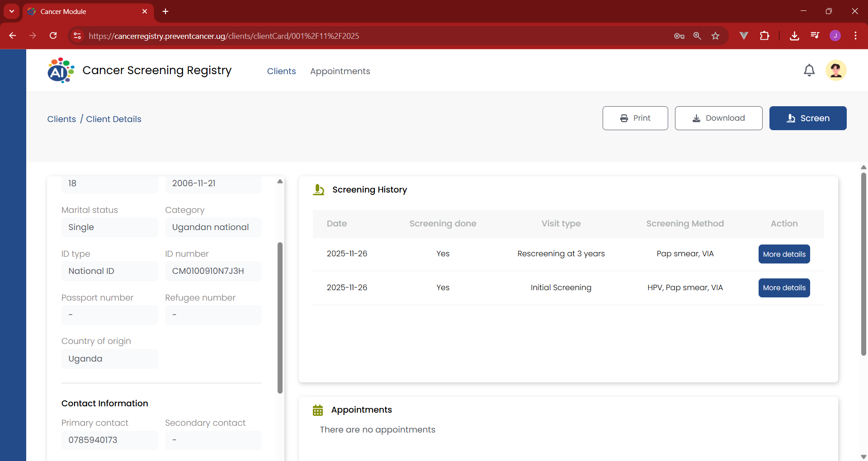868x461 pixels.
Task: Print the client details
Action: point(635,118)
